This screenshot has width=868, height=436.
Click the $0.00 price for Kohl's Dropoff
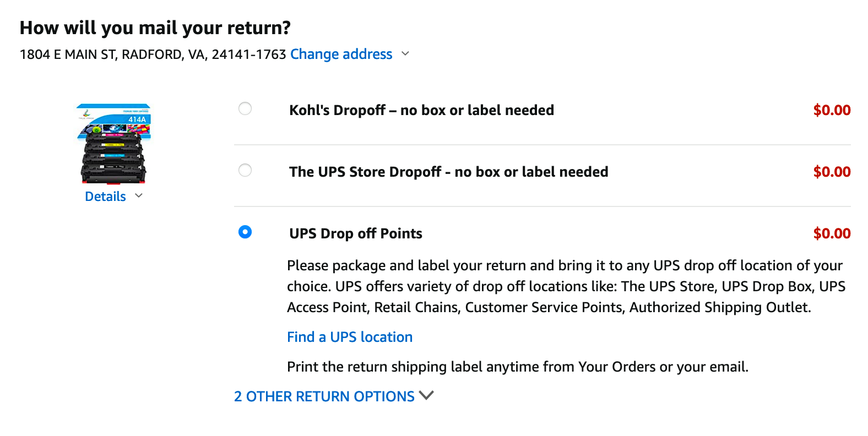coord(832,110)
